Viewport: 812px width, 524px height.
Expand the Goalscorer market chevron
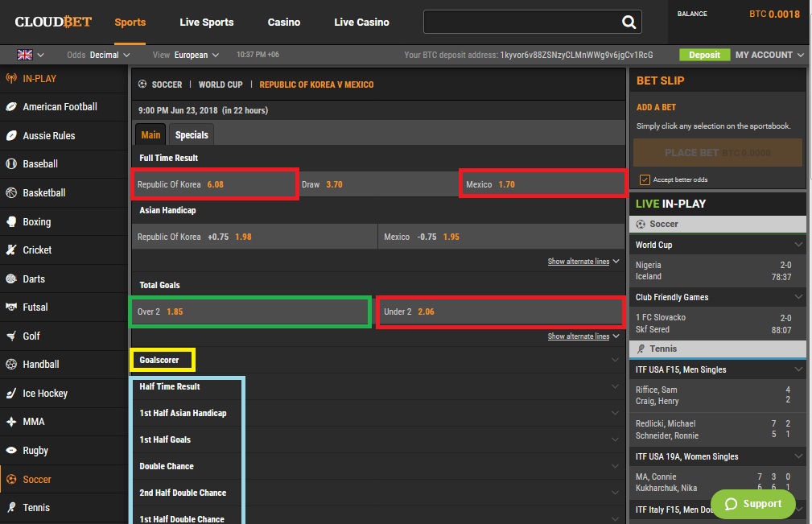point(615,360)
